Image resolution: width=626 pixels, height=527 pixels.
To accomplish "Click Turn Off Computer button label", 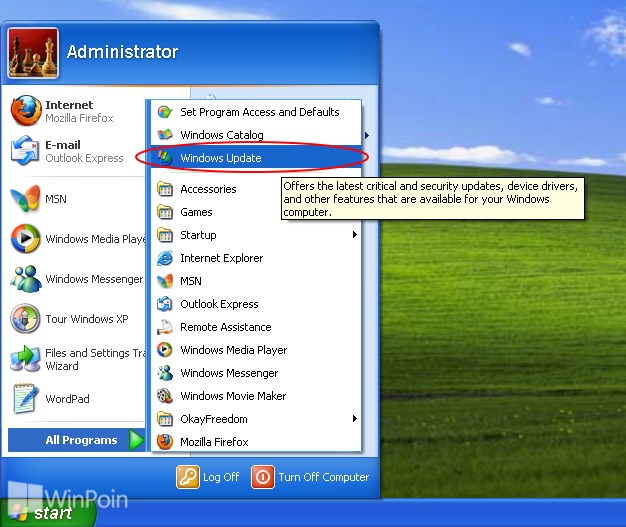I will (x=324, y=477).
